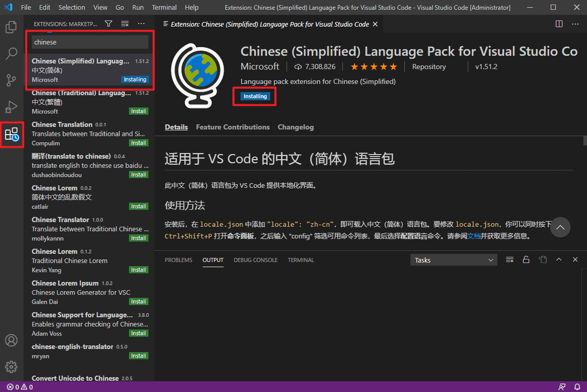
Task: Open the Extensions view icon
Action: click(x=12, y=135)
